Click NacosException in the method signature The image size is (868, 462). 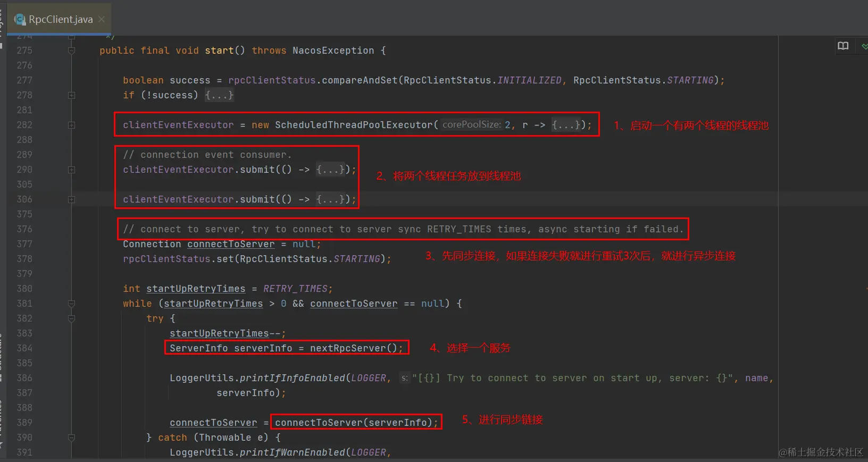(x=333, y=51)
